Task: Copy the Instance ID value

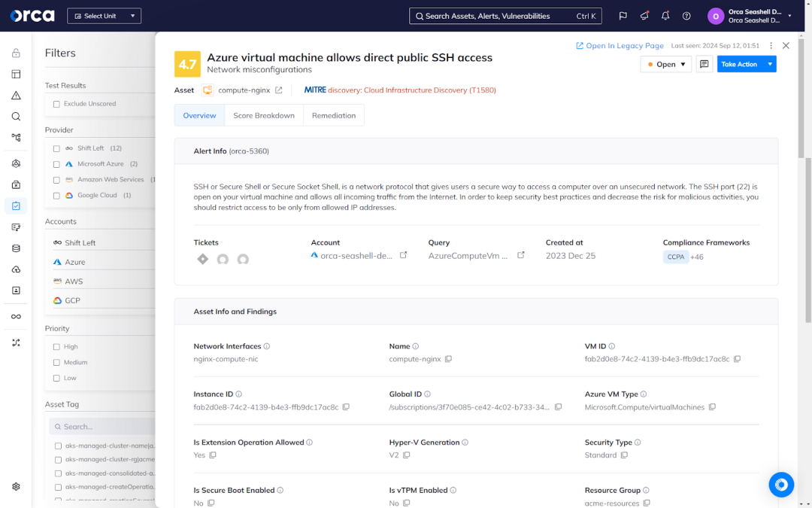Action: pos(346,407)
